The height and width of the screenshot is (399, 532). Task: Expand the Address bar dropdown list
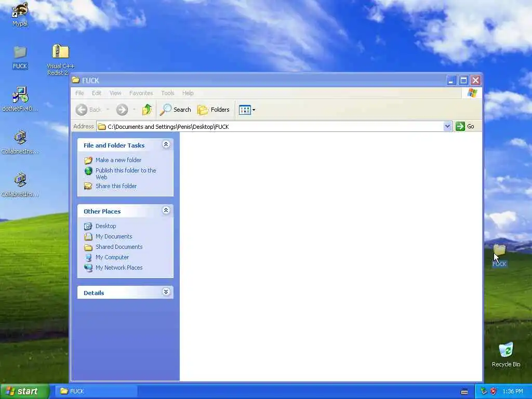447,126
